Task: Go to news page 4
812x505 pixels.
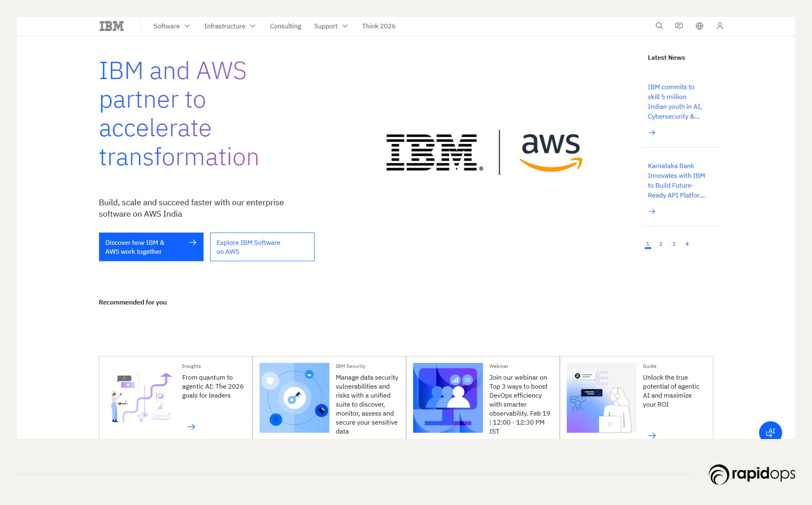Action: click(x=687, y=244)
